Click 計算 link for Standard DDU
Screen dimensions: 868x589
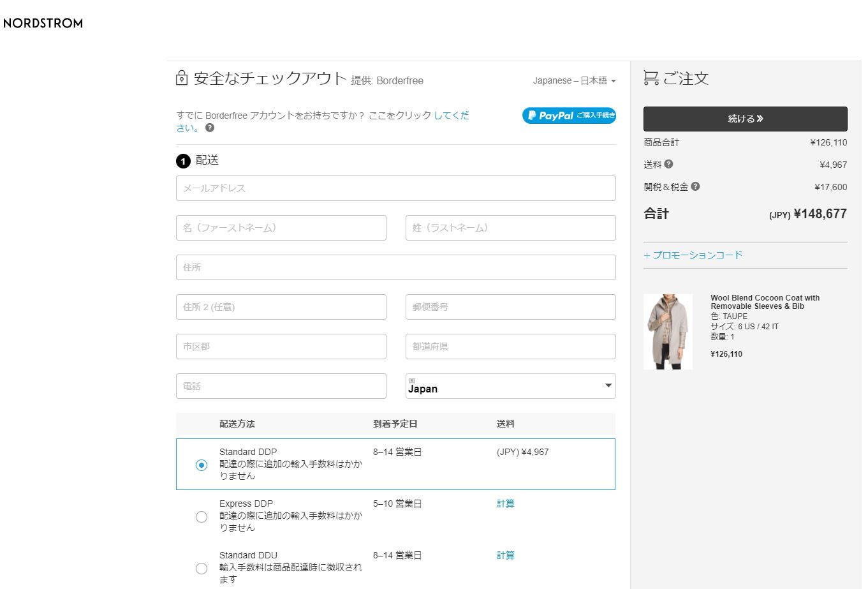506,555
